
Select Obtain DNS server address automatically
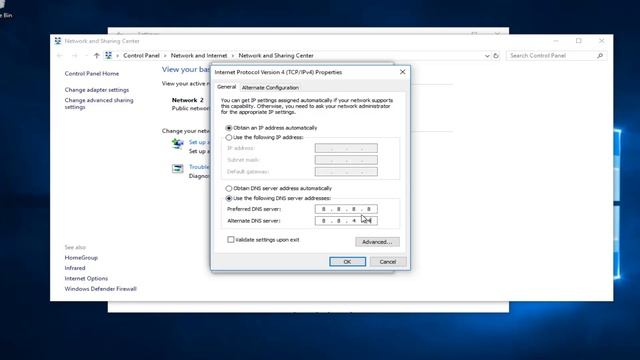pos(229,189)
